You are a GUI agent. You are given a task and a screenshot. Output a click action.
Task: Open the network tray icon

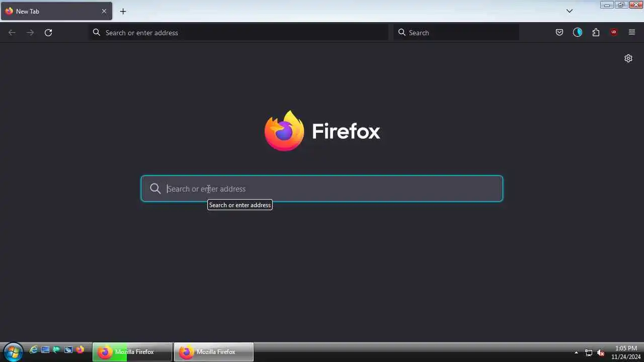(589, 352)
